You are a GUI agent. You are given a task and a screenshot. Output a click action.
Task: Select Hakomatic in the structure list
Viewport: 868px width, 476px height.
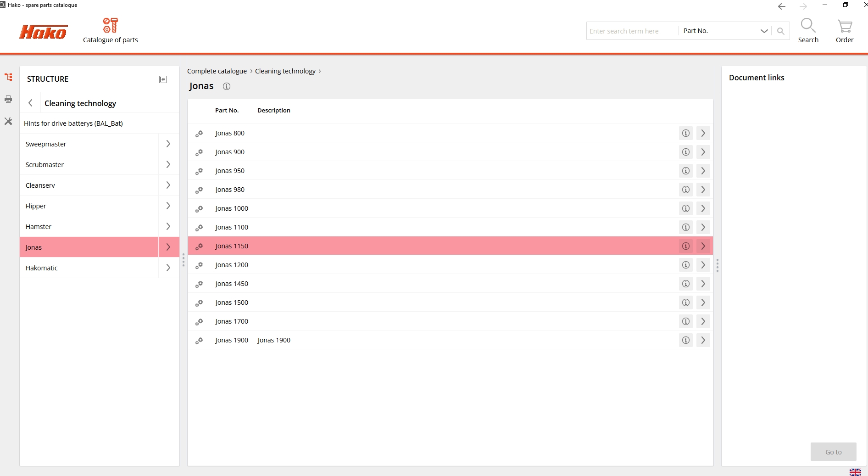[89, 268]
